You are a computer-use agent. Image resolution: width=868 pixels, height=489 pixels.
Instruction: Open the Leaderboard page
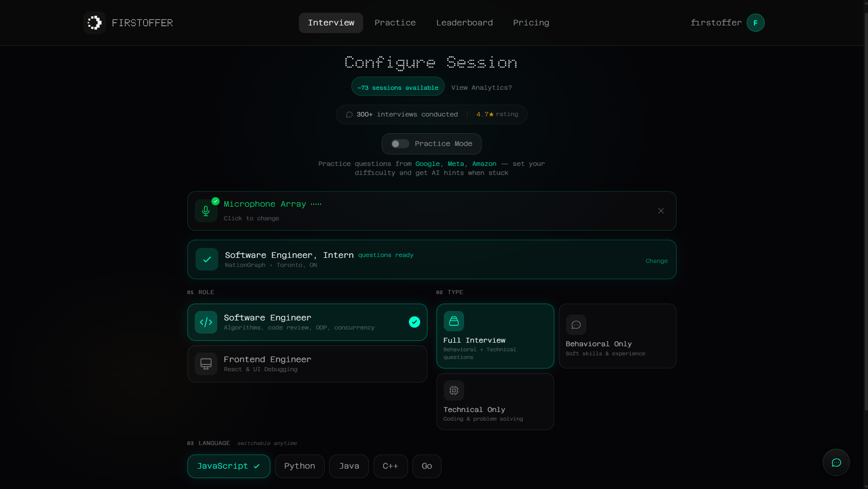pos(465,22)
